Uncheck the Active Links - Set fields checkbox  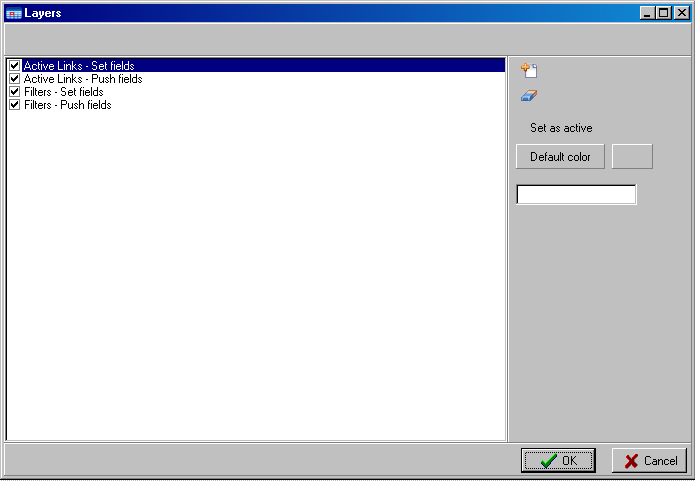[15, 66]
